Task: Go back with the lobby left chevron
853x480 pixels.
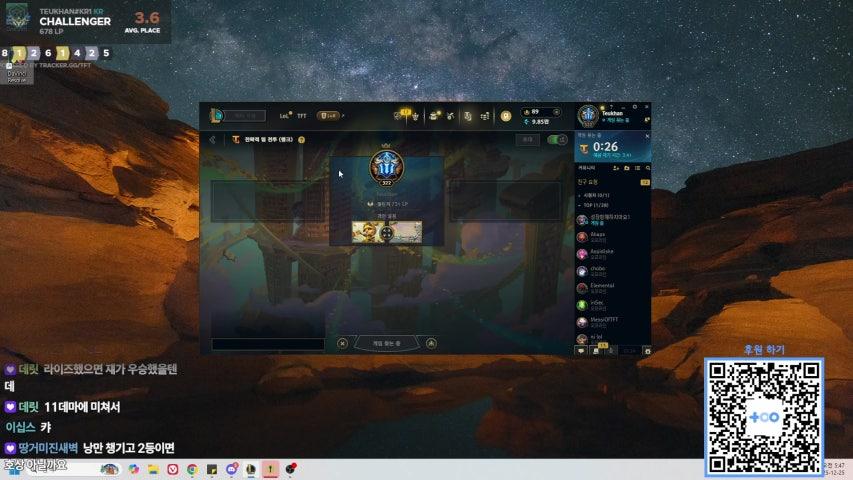Action: click(212, 140)
